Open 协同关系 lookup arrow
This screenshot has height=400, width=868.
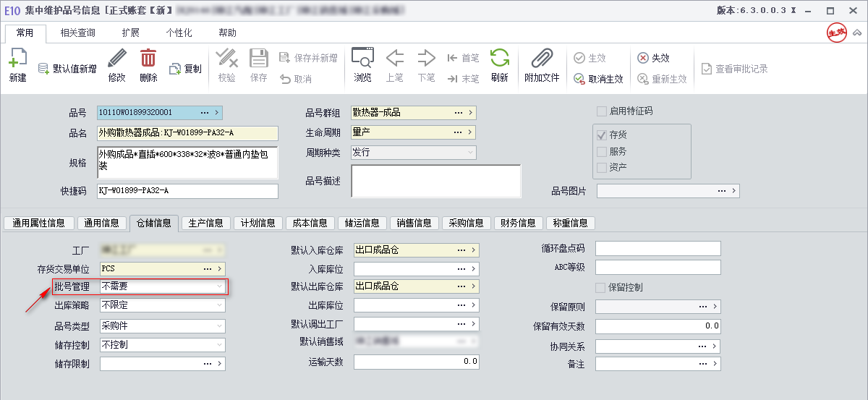[x=715, y=346]
